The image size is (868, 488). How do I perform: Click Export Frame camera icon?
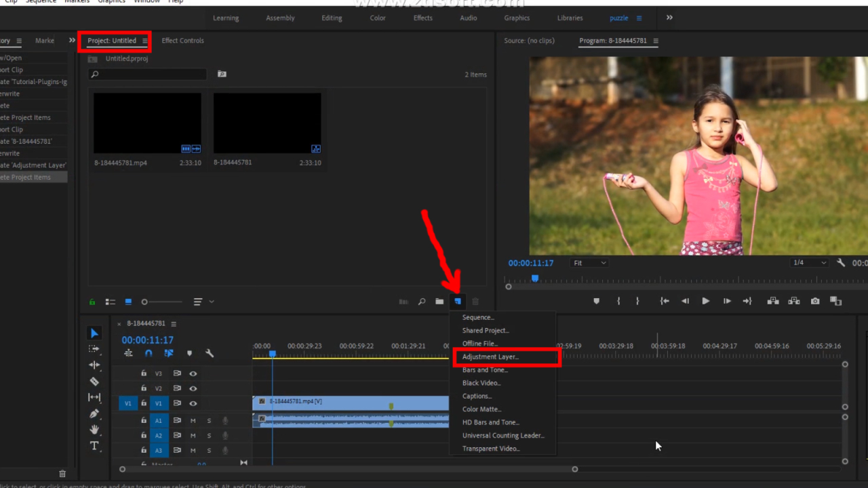815,301
